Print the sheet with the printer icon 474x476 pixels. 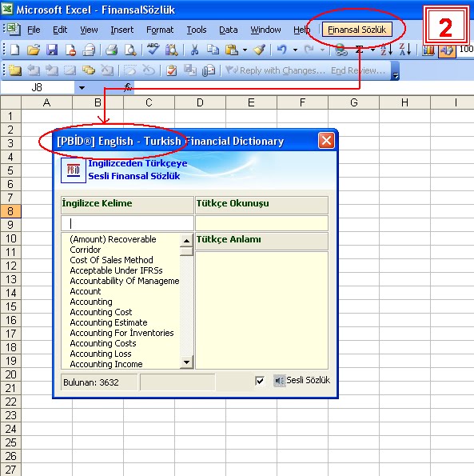point(112,50)
